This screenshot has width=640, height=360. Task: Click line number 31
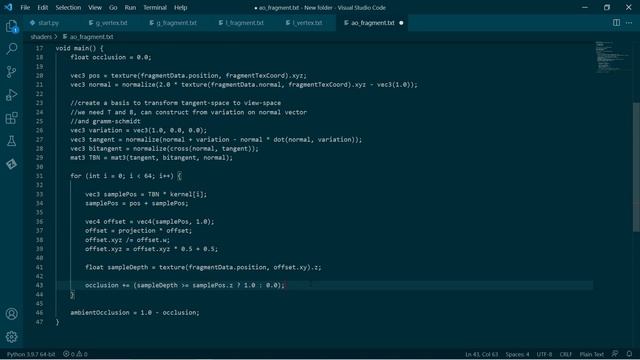[x=39, y=176]
